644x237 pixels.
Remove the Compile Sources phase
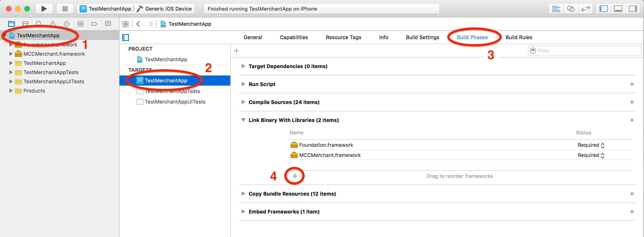[632, 102]
